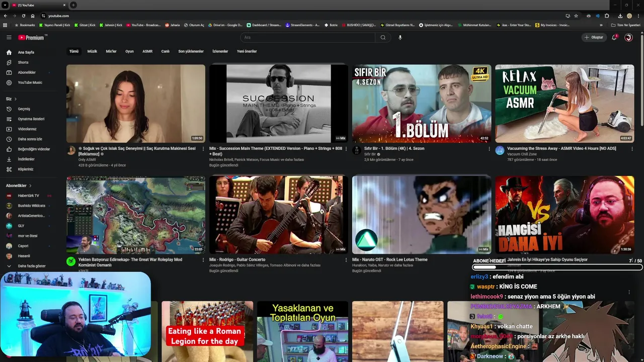Select the Oyun filter chip
The image size is (644, 362).
tap(129, 51)
